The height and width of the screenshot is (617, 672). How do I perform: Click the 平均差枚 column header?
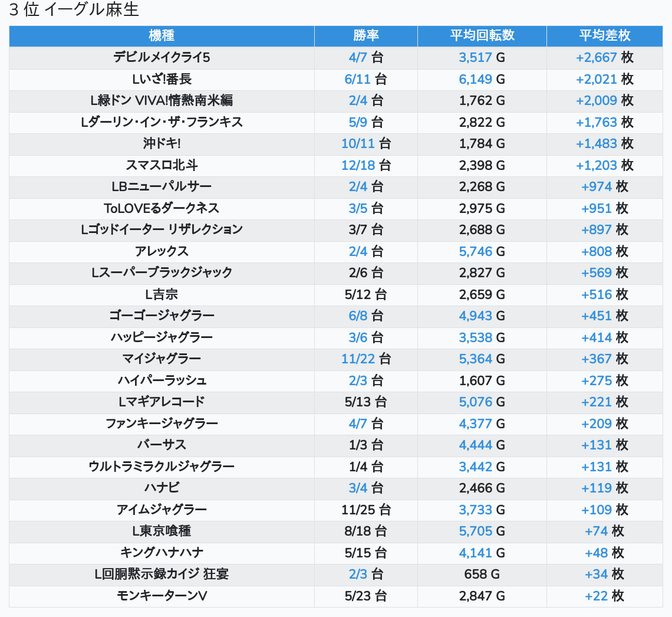605,35
